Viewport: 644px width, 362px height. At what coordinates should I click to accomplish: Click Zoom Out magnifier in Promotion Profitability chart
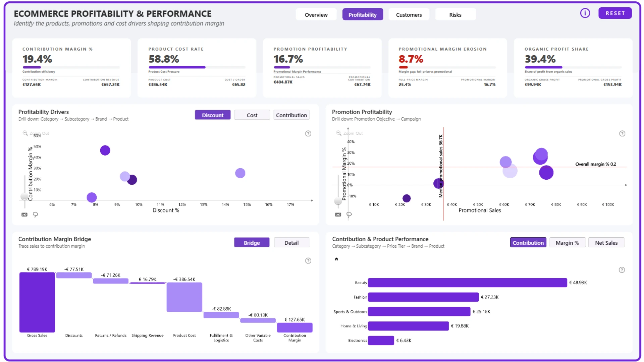click(x=339, y=133)
